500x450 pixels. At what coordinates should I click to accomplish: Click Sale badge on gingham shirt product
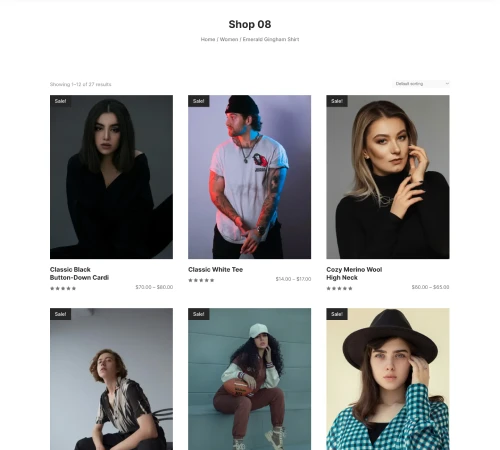[x=337, y=314]
